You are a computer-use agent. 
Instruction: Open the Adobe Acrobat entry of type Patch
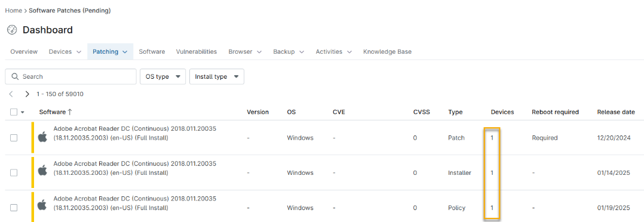pyautogui.click(x=135, y=133)
